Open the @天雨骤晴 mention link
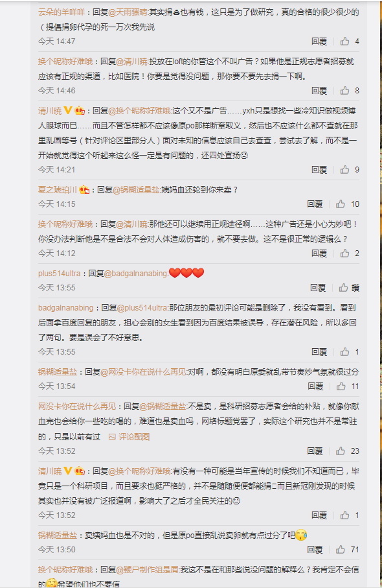The height and width of the screenshot is (588, 382). click(x=128, y=12)
